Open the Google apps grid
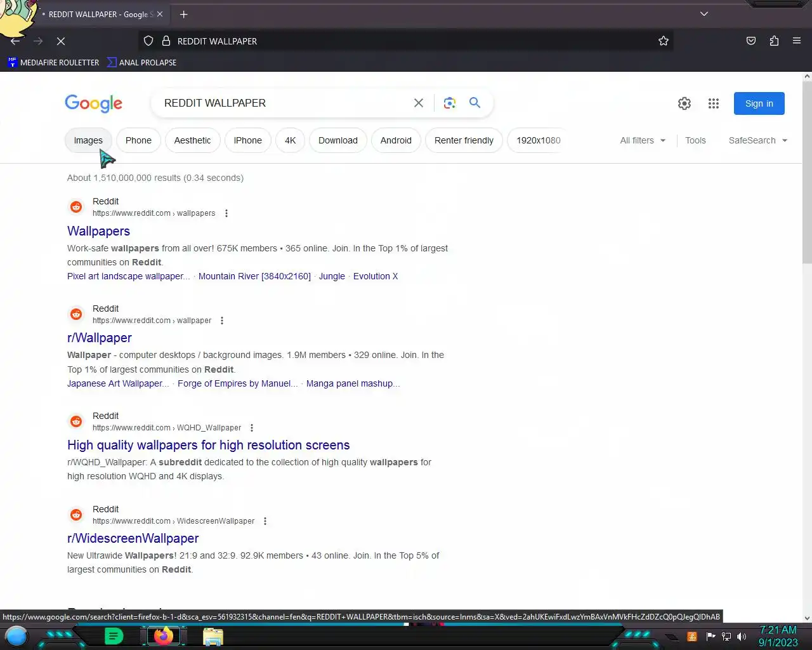This screenshot has height=650, width=812. click(x=714, y=103)
